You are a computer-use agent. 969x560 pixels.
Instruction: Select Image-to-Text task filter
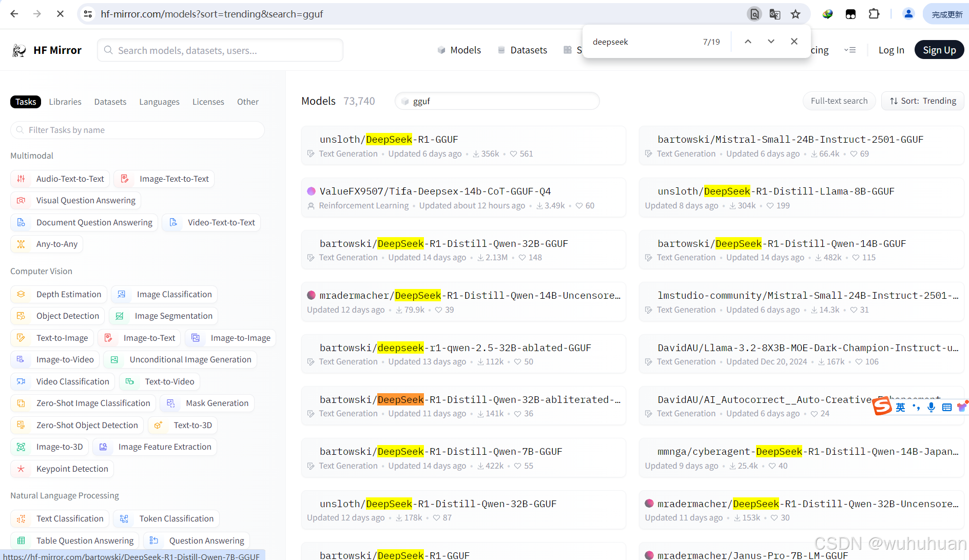point(139,338)
